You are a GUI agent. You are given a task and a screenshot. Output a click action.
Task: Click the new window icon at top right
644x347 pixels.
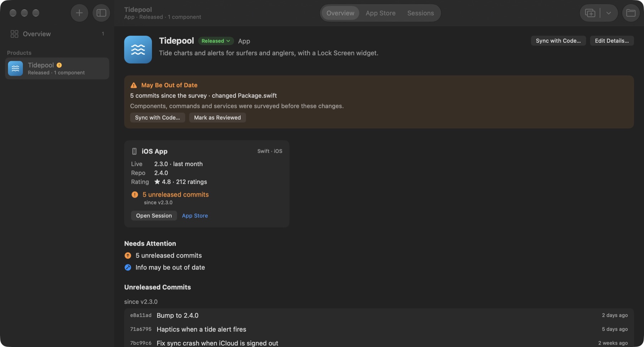point(590,13)
